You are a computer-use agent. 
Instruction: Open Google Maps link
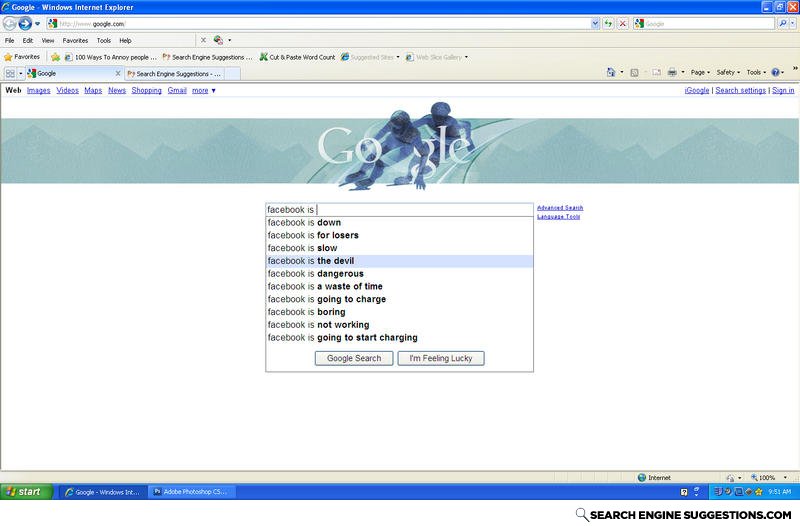pyautogui.click(x=93, y=90)
